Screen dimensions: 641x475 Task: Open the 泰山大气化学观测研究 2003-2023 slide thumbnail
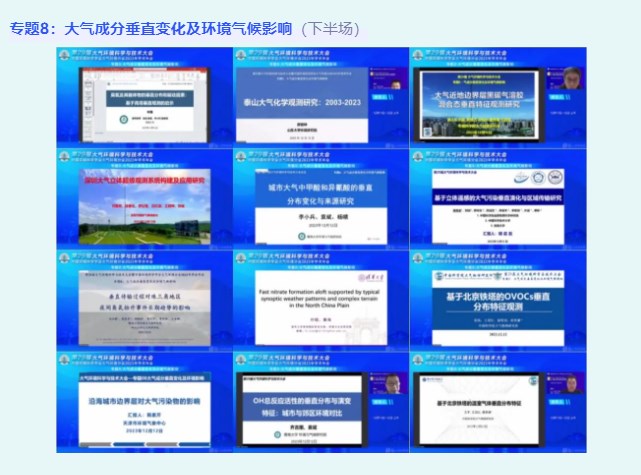point(320,97)
